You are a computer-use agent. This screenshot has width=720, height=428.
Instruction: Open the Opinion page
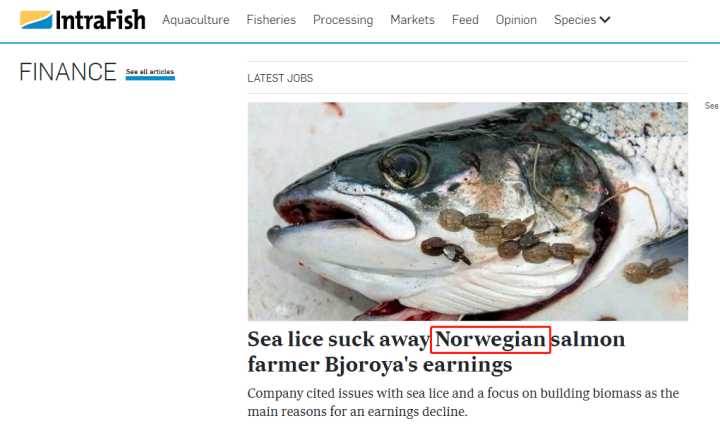[516, 20]
